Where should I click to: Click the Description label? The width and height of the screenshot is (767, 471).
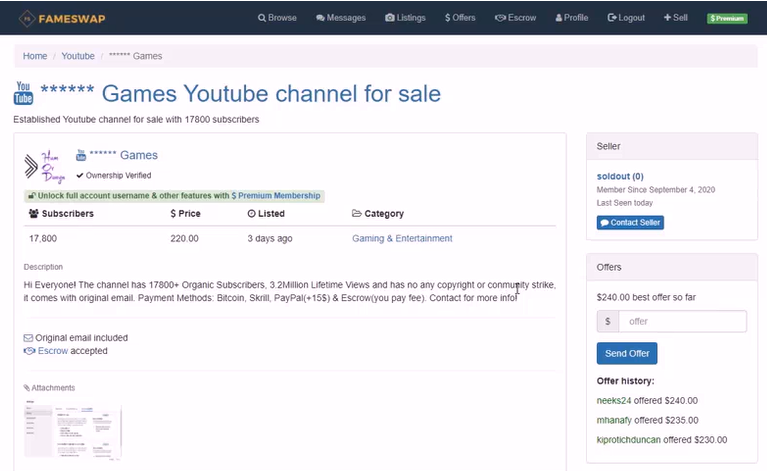point(43,267)
